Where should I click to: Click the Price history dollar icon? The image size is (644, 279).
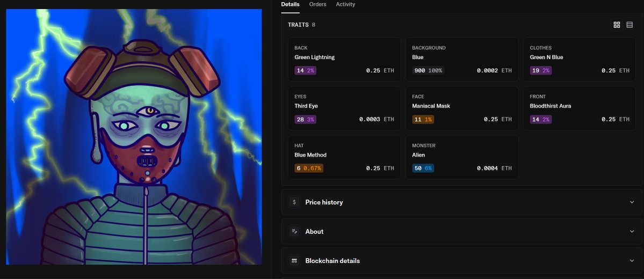click(294, 202)
